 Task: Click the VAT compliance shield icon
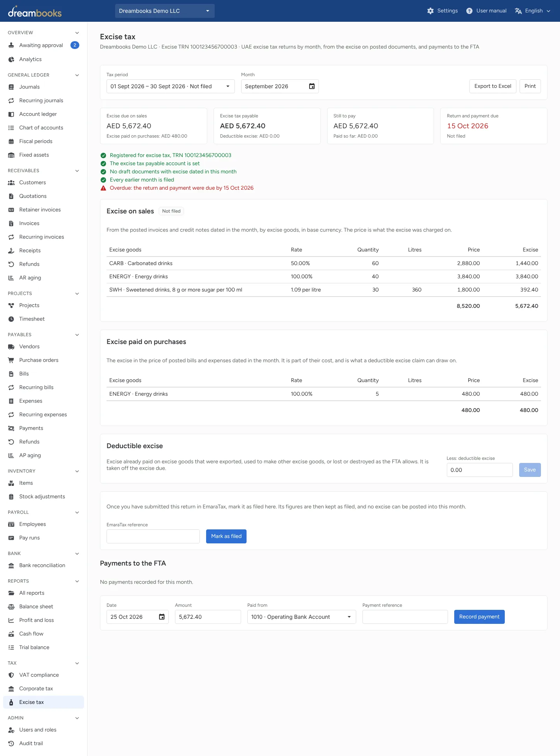11,675
